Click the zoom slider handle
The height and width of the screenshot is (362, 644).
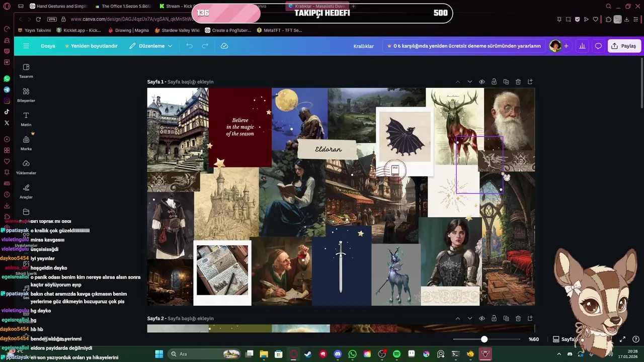click(x=484, y=339)
